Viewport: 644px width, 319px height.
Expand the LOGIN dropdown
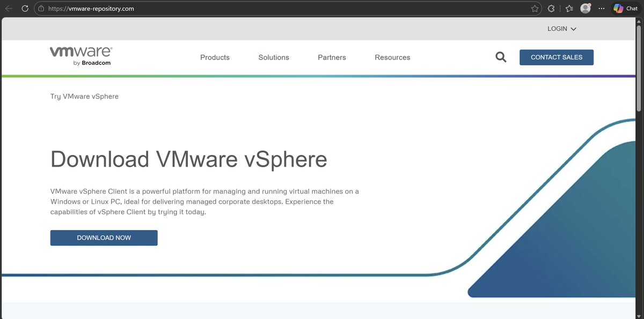coord(562,29)
